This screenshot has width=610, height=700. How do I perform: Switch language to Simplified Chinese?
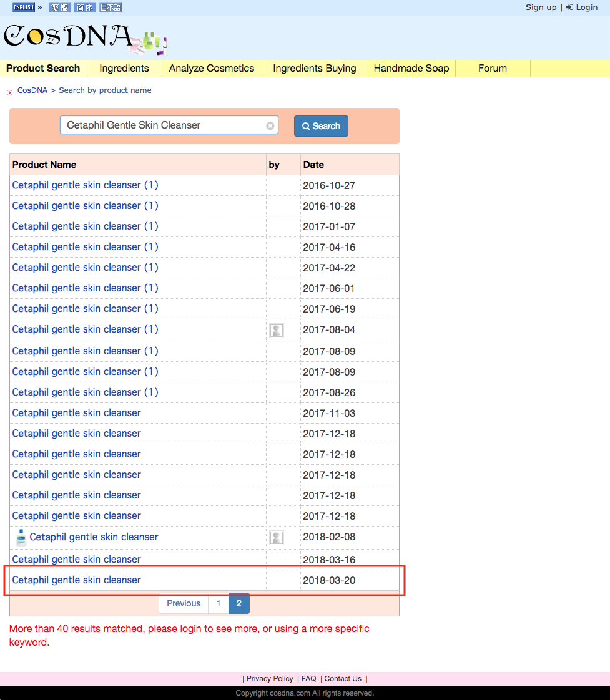(84, 7)
